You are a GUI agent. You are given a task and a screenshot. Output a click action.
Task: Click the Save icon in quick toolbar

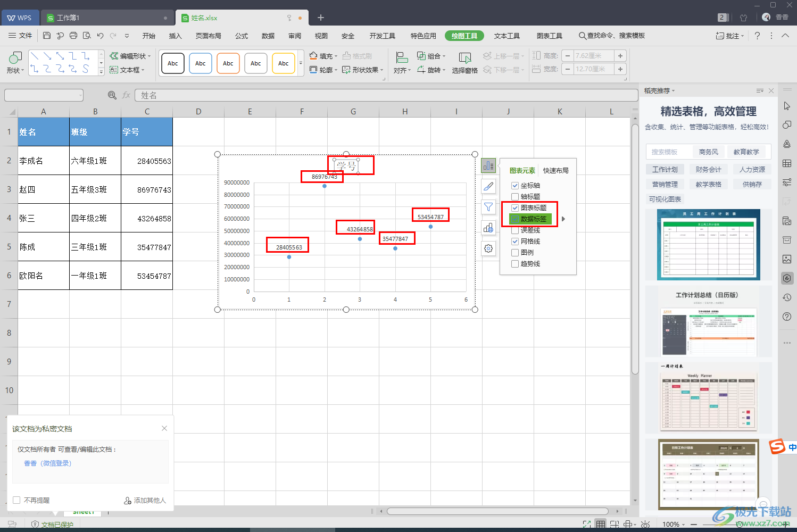coord(47,36)
